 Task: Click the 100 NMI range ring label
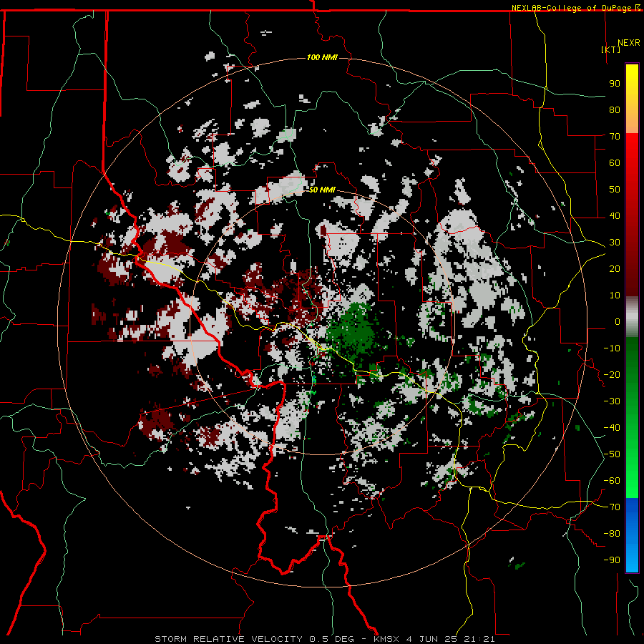tap(322, 57)
